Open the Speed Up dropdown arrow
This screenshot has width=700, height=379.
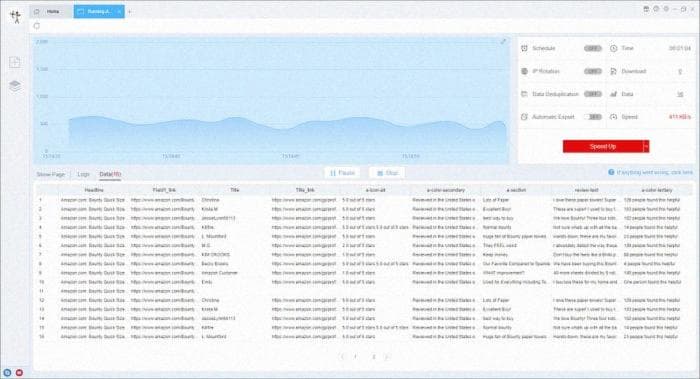click(x=646, y=146)
